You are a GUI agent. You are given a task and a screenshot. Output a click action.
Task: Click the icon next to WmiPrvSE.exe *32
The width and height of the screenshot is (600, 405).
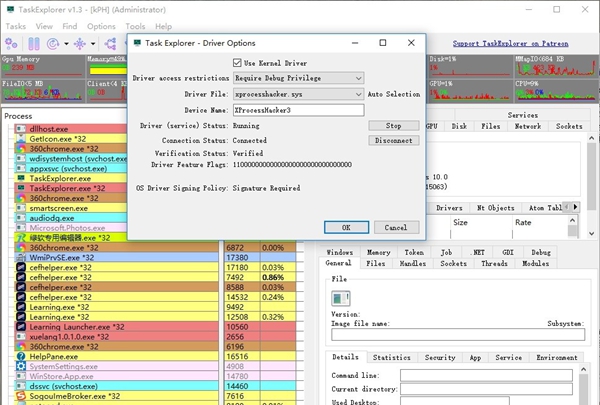click(x=21, y=257)
